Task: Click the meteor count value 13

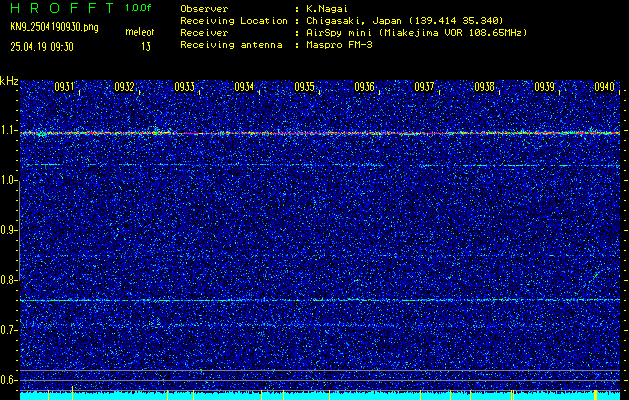Action: (146, 47)
